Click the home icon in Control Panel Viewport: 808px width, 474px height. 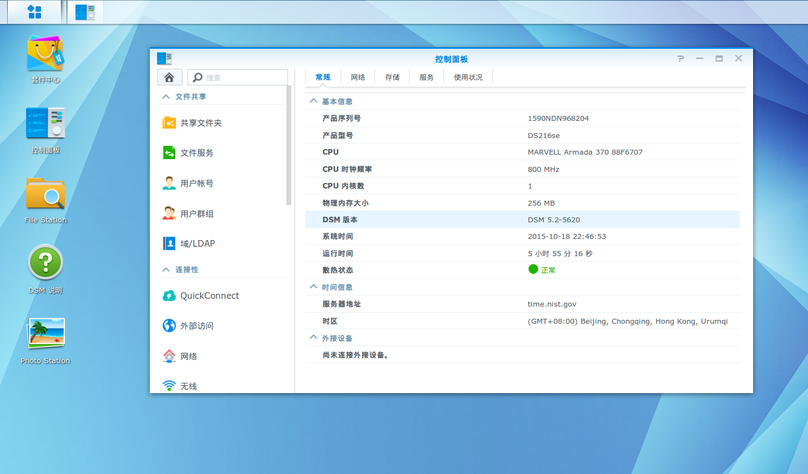pos(169,77)
